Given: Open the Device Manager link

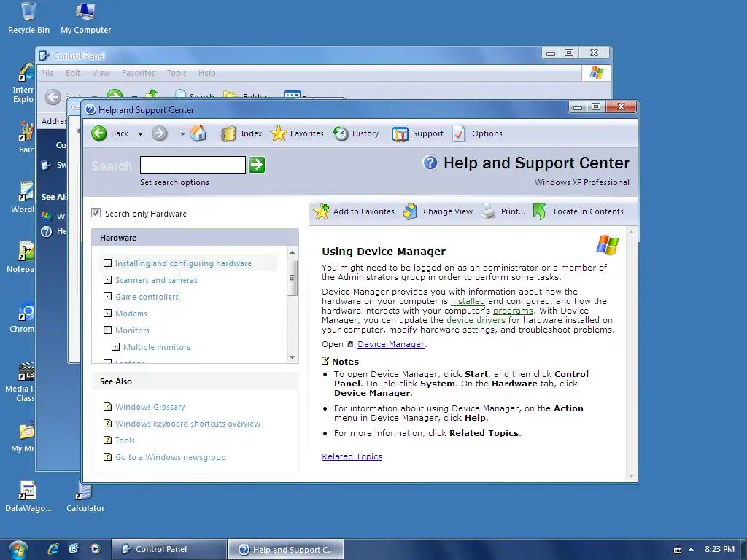Looking at the screenshot, I should pyautogui.click(x=391, y=344).
